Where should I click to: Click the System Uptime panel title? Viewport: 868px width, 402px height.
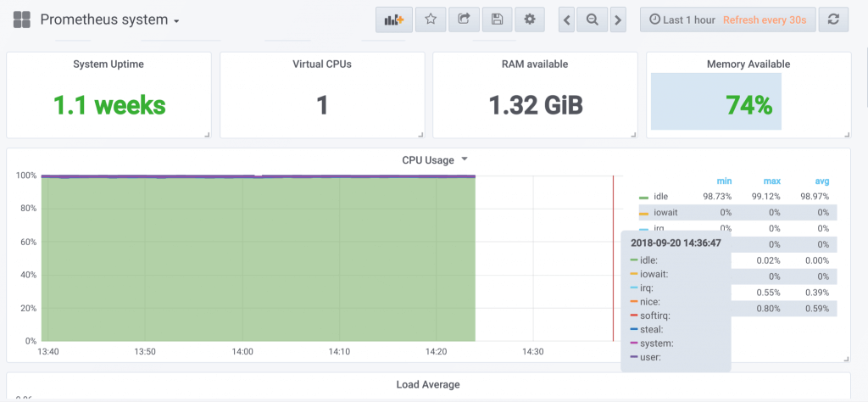[x=108, y=64]
